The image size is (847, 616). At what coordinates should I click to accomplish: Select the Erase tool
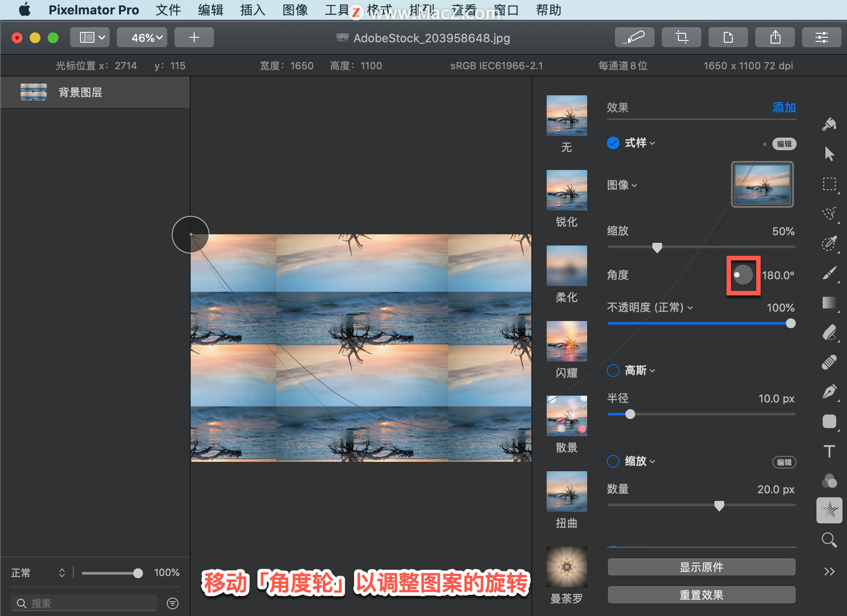(x=829, y=333)
